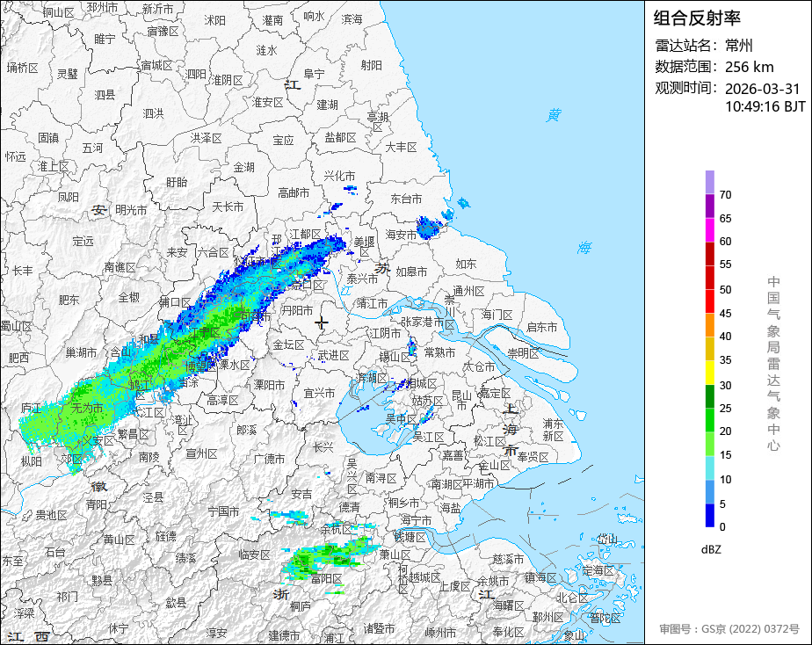The image size is (812, 645).
Task: Click the 富阳区 map label
Action: [326, 578]
